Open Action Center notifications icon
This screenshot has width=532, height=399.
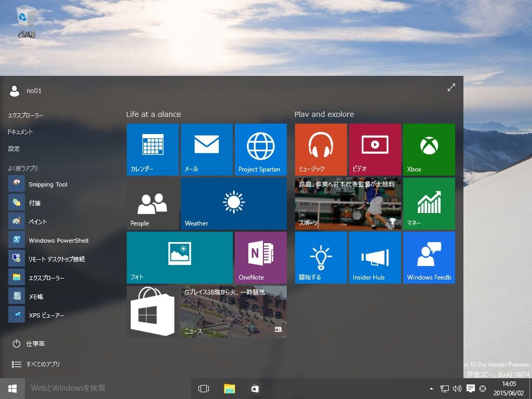(x=471, y=389)
